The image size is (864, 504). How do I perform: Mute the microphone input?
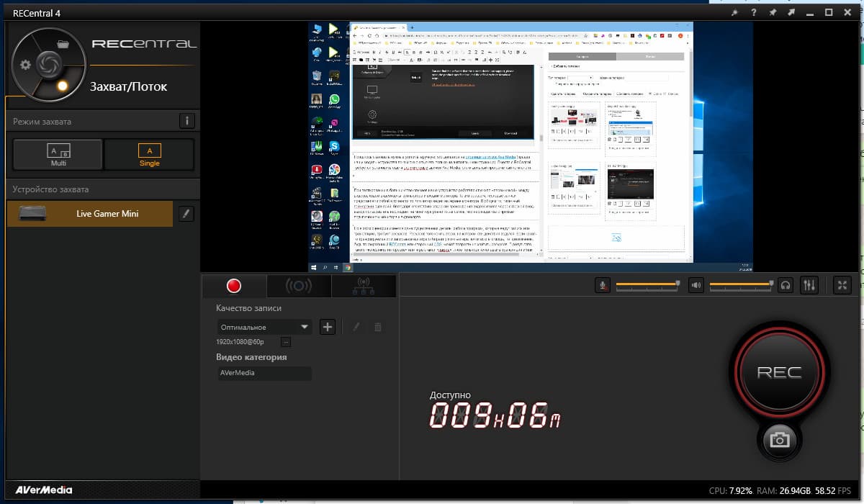[603, 285]
